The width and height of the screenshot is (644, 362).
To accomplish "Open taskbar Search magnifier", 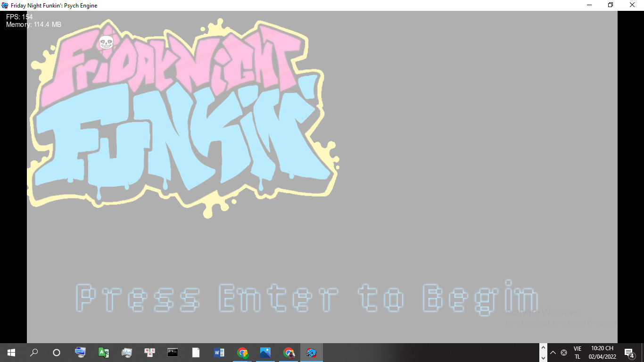I will pyautogui.click(x=34, y=353).
